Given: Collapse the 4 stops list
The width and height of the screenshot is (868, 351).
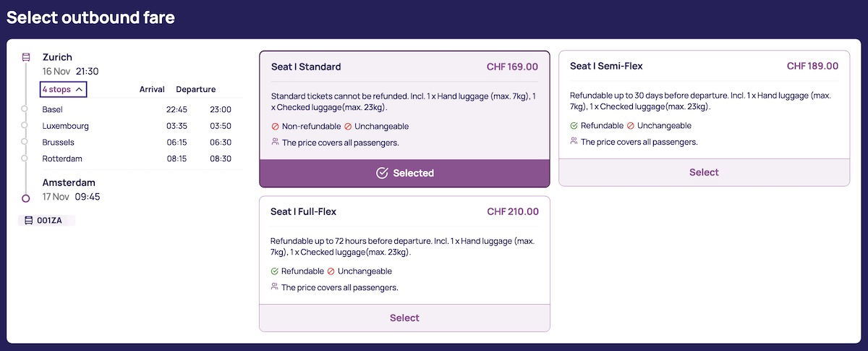Looking at the screenshot, I should (64, 90).
